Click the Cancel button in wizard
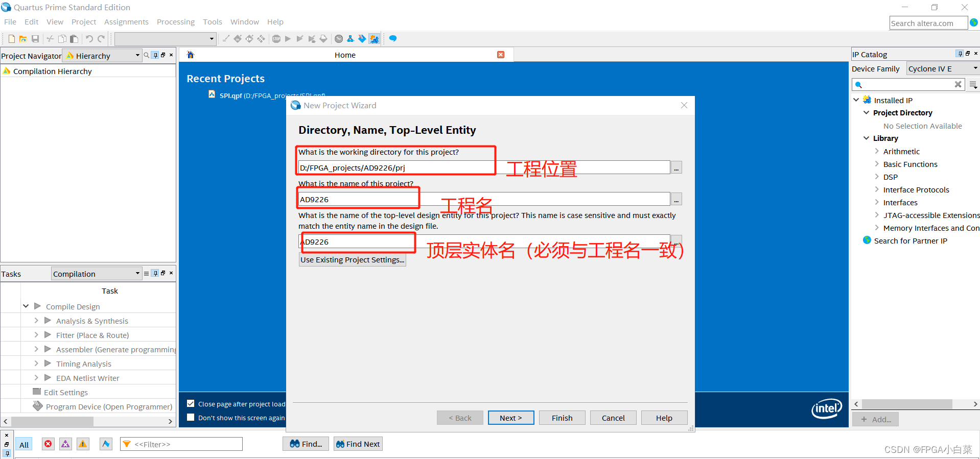Viewport: 980px width, 459px height. point(613,418)
